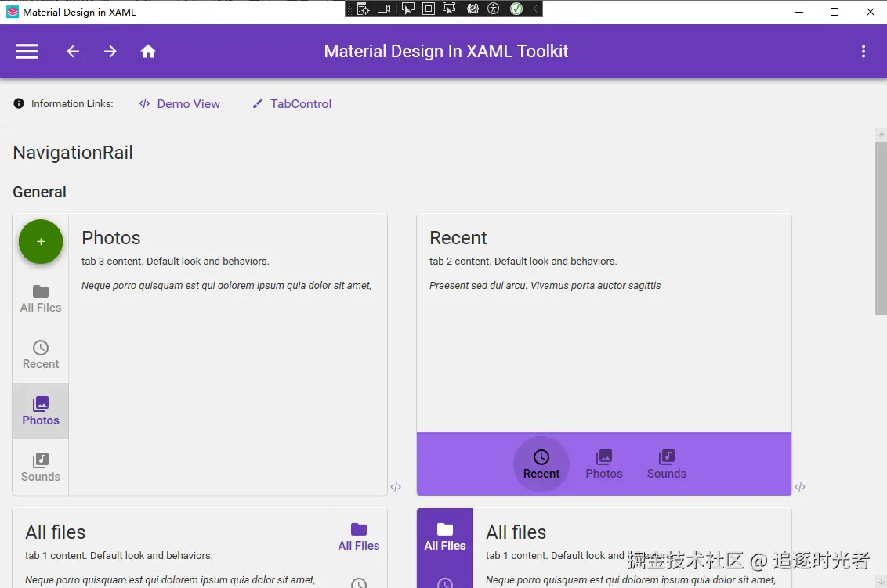Click the NavigationRail heading
Screen dimensions: 887x588
coord(73,153)
